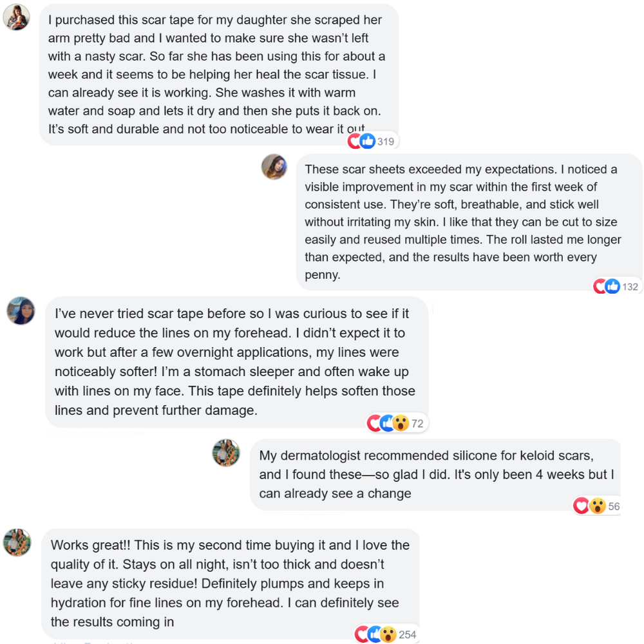Viewport: 644px width, 644px height.
Task: Click the wow emoji beside the 56 count
Action: (x=597, y=506)
